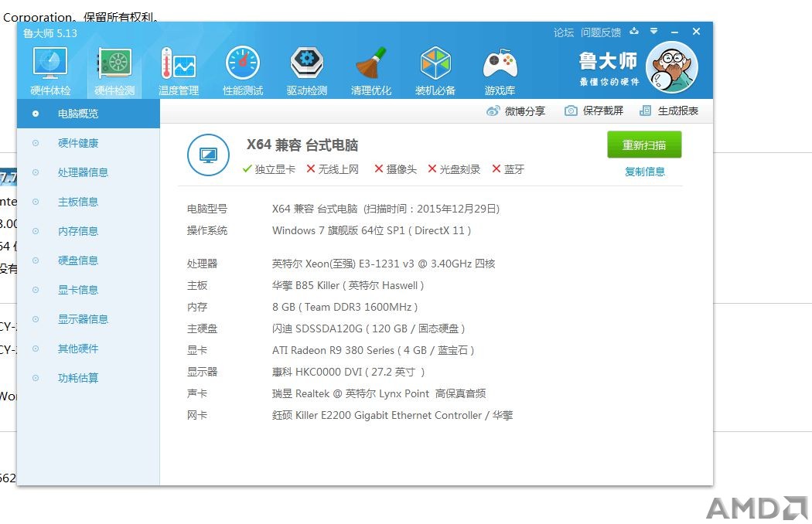The image size is (812, 524).
Task: Select 处理器信息 in the sidebar
Action: coord(89,172)
